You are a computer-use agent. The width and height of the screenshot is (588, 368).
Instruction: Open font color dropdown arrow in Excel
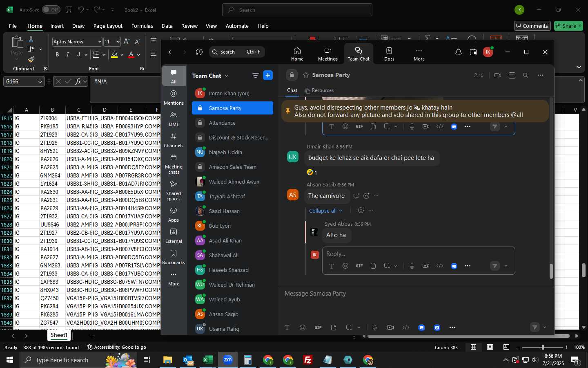pos(139,55)
